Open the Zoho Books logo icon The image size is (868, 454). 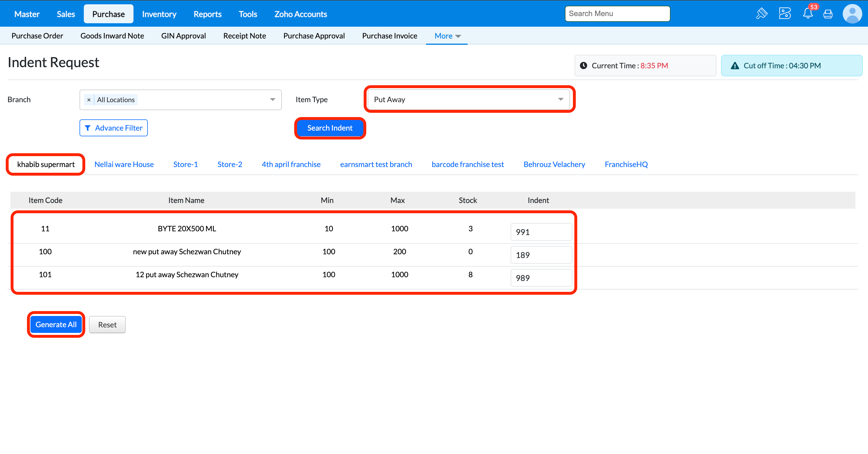(784, 14)
